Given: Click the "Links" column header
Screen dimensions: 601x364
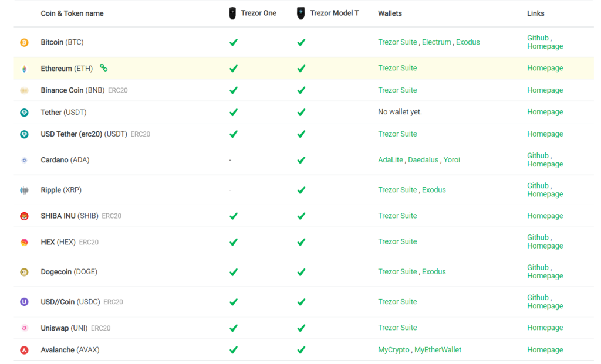Looking at the screenshot, I should coord(535,13).
